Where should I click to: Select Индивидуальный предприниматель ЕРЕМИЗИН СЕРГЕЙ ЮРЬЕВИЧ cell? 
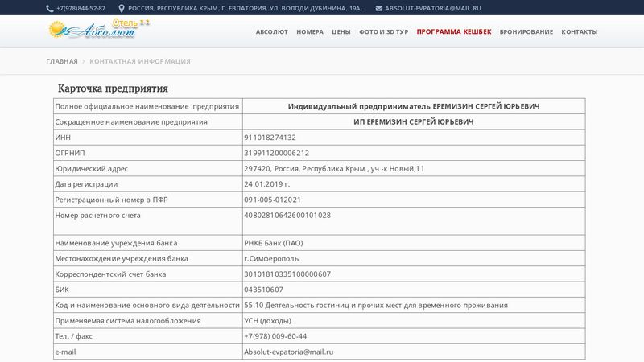(x=414, y=106)
